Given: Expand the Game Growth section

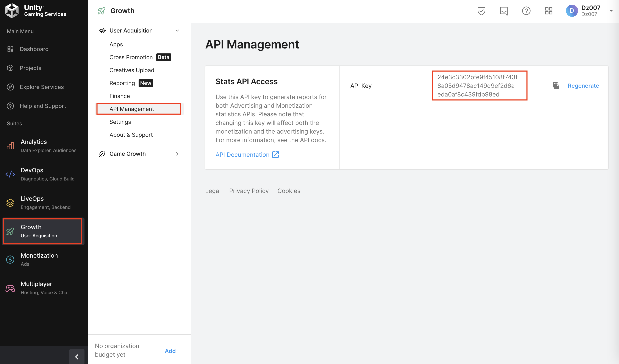Looking at the screenshot, I should [177, 154].
